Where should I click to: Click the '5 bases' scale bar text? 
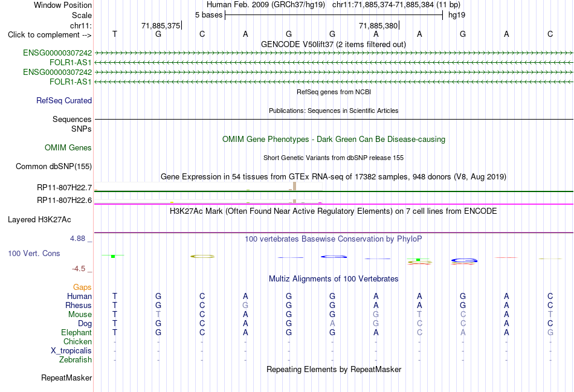pyautogui.click(x=208, y=15)
